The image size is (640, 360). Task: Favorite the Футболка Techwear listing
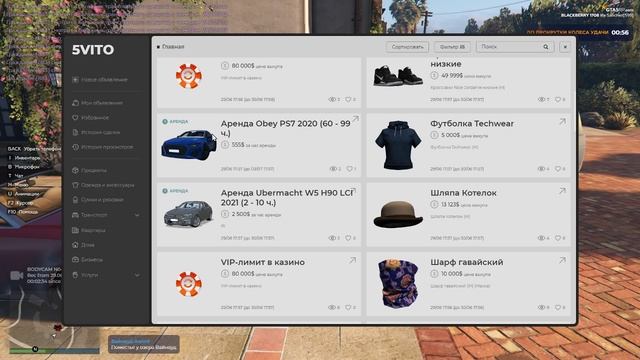click(558, 169)
